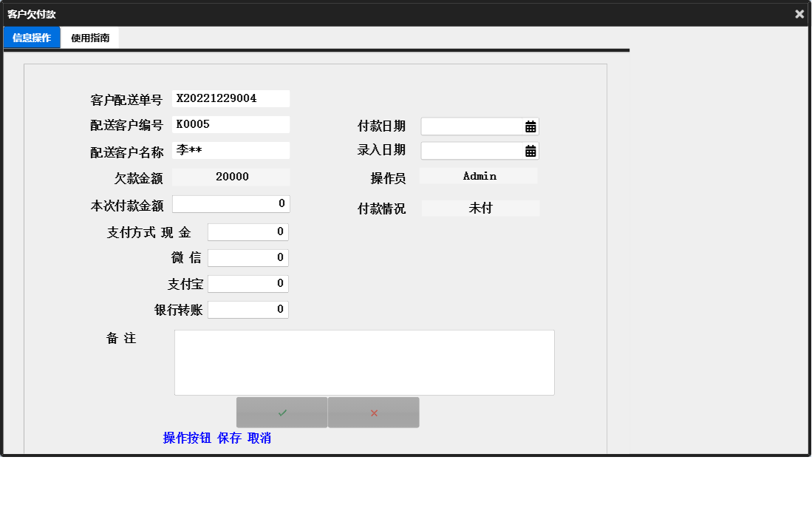The image size is (812, 508).
Task: Close the 客户欠付款 dialog window
Action: pos(799,13)
